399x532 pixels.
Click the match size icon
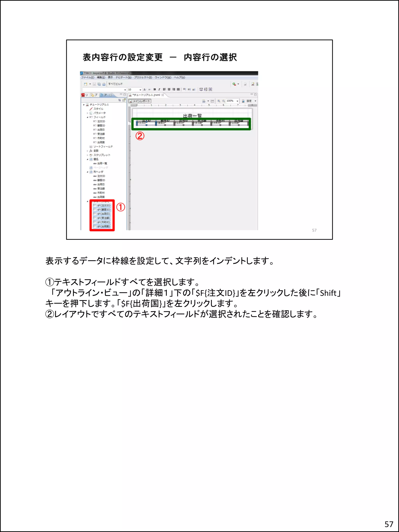(x=210, y=89)
